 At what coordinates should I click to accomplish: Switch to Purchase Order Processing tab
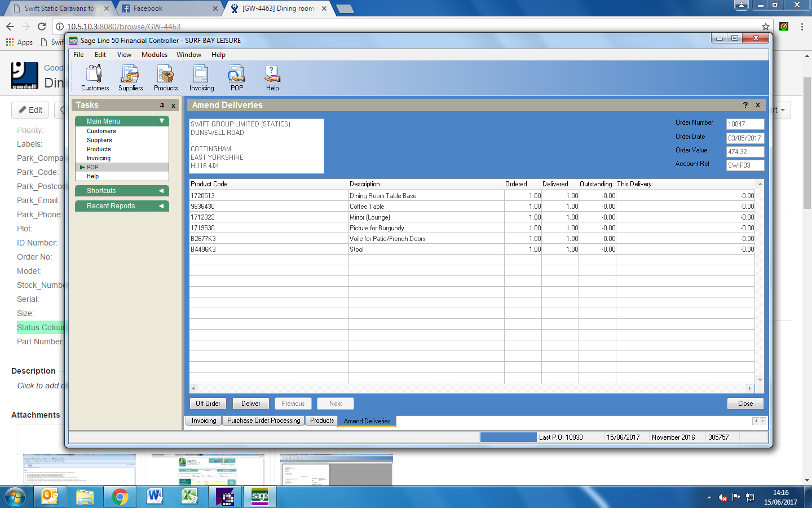pos(263,421)
